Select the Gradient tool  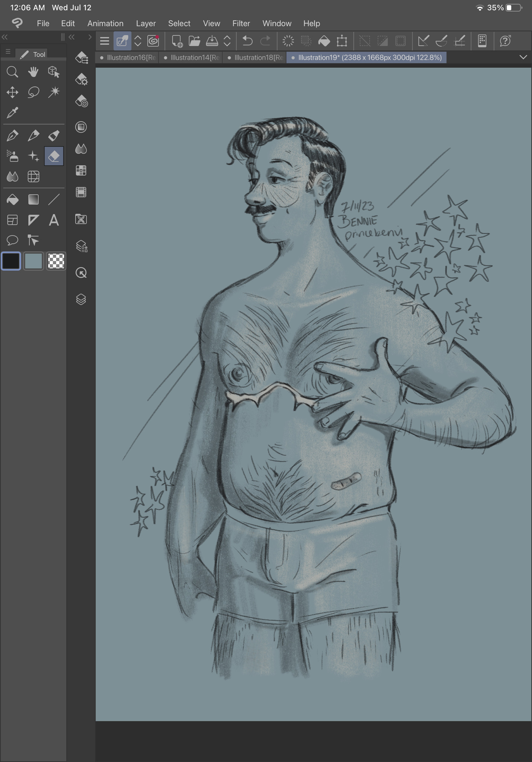[33, 200]
